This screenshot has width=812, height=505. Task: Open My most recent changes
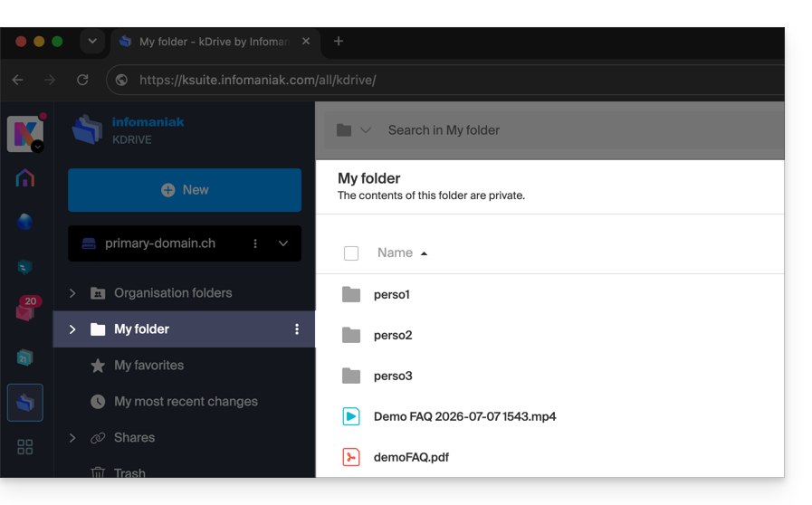[x=186, y=402]
